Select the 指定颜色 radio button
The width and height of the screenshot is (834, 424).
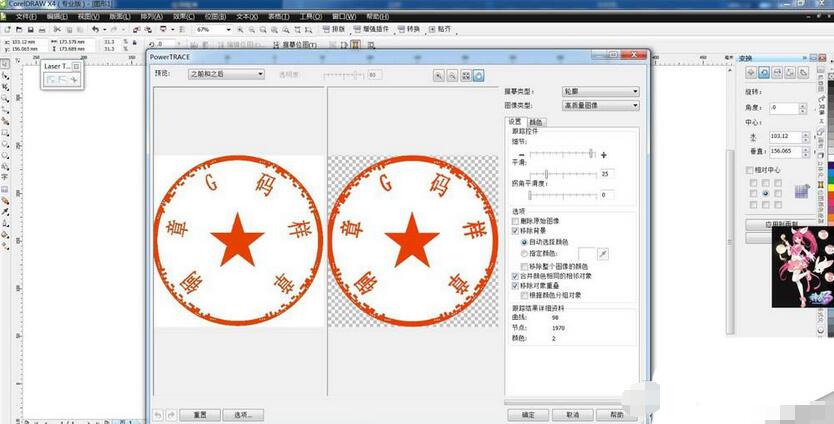[x=526, y=254]
